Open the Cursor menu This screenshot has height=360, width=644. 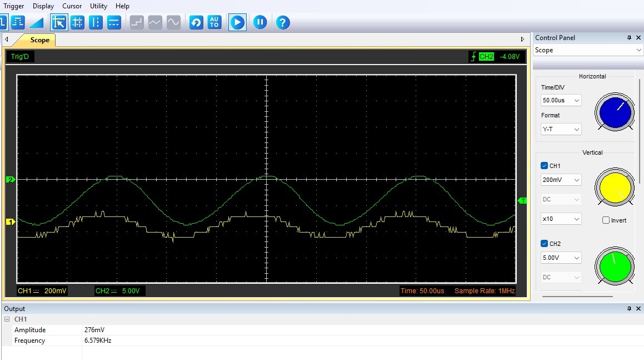click(72, 6)
